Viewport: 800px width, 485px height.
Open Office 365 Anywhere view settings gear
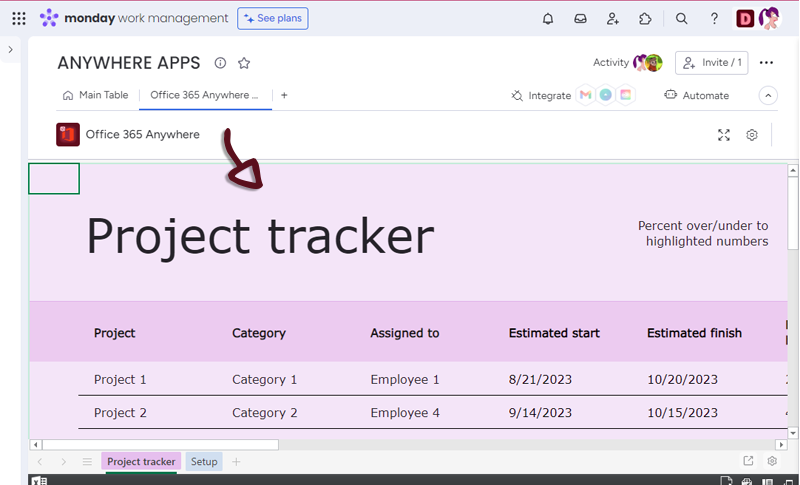coord(752,135)
